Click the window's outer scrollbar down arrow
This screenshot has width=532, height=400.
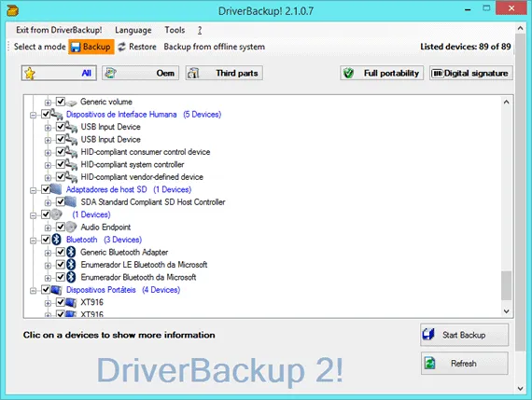click(x=520, y=389)
